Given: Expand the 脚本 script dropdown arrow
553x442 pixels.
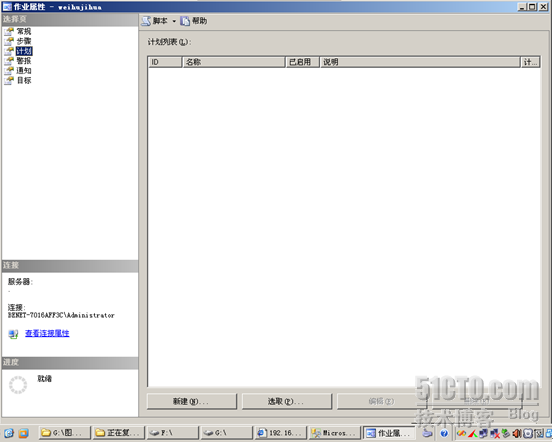Looking at the screenshot, I should 174,22.
